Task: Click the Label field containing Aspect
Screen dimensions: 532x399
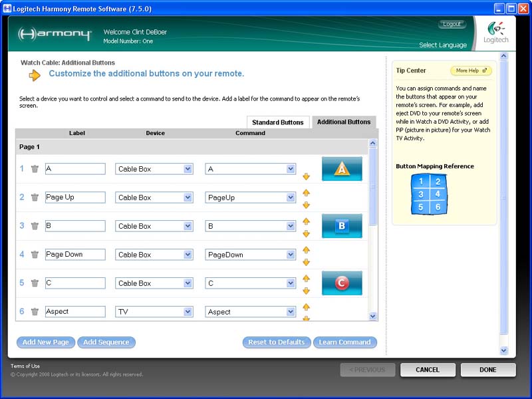Action: (x=75, y=312)
